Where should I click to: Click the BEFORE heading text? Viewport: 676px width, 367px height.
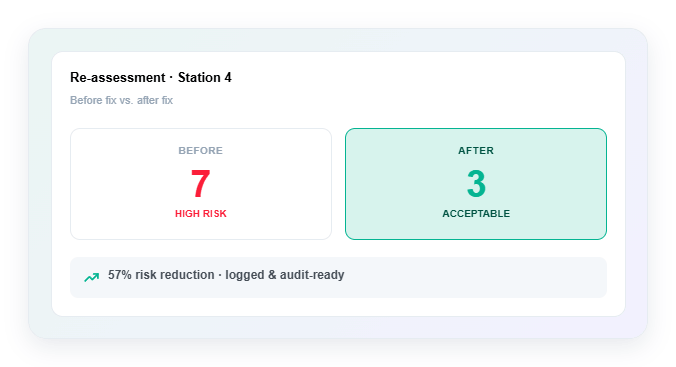click(200, 151)
